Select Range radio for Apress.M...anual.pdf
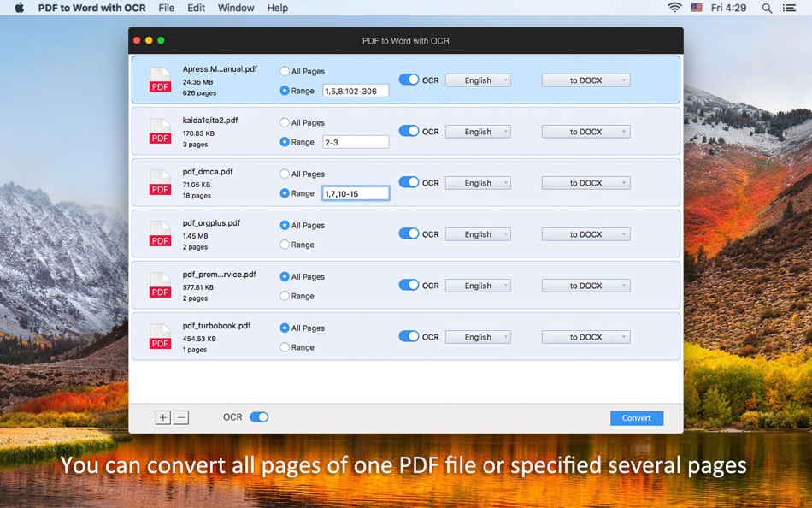Screen dimensions: 812x508 [x=285, y=90]
